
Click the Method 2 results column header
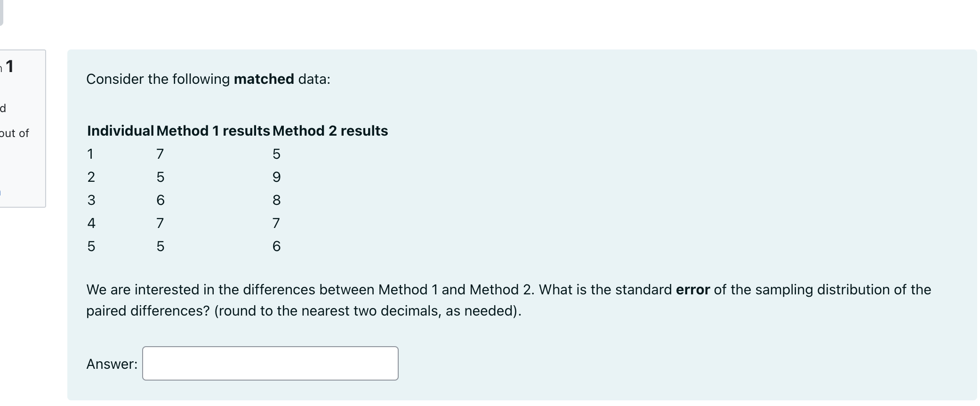(x=330, y=130)
